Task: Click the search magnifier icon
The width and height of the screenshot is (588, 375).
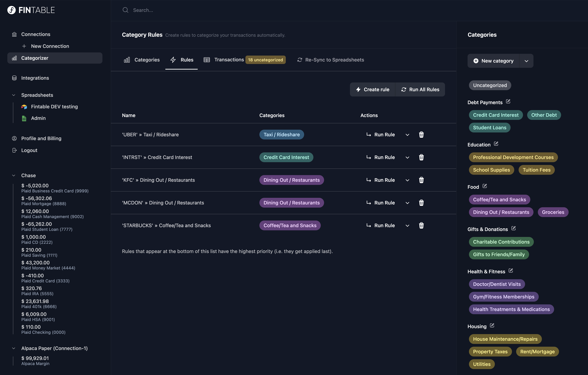Action: (x=125, y=10)
